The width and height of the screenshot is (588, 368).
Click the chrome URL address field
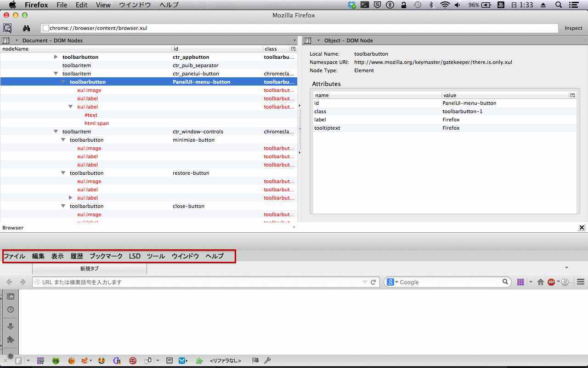pos(299,28)
